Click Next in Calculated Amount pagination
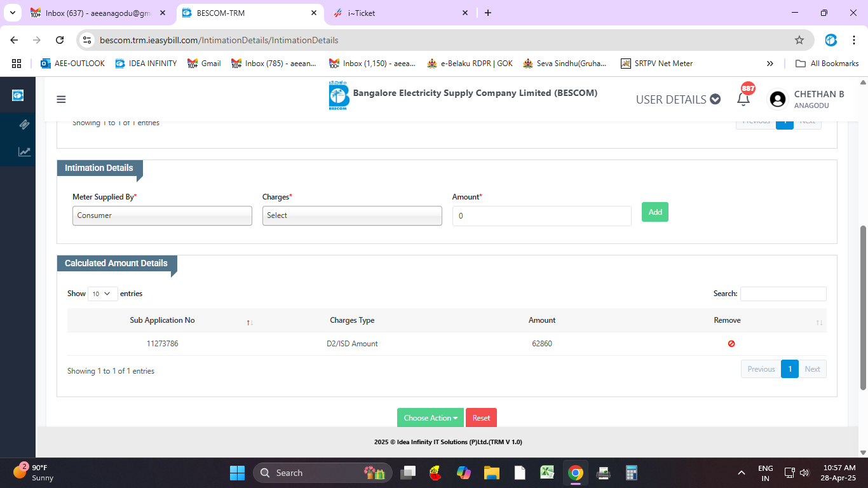This screenshot has width=868, height=488. 813,369
